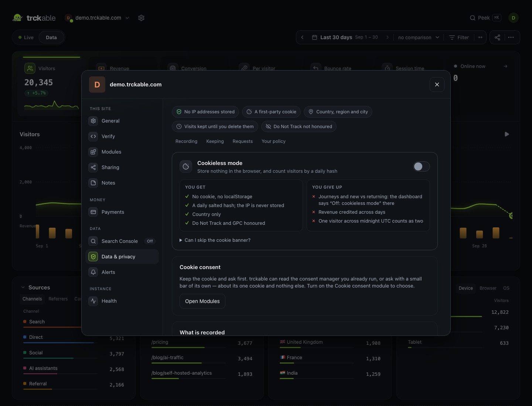This screenshot has width=532, height=406.
Task: Click the calendar icon in date picker
Action: point(314,37)
